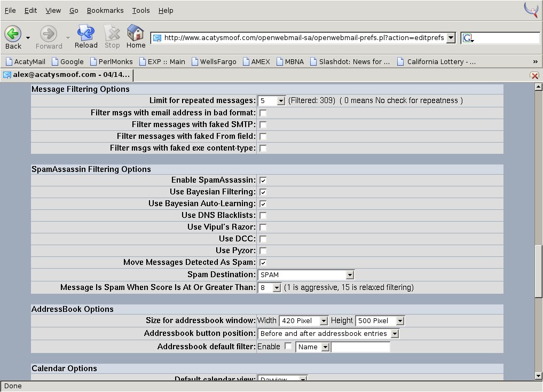Open the Addressbook button position dropdown

pyautogui.click(x=328, y=334)
